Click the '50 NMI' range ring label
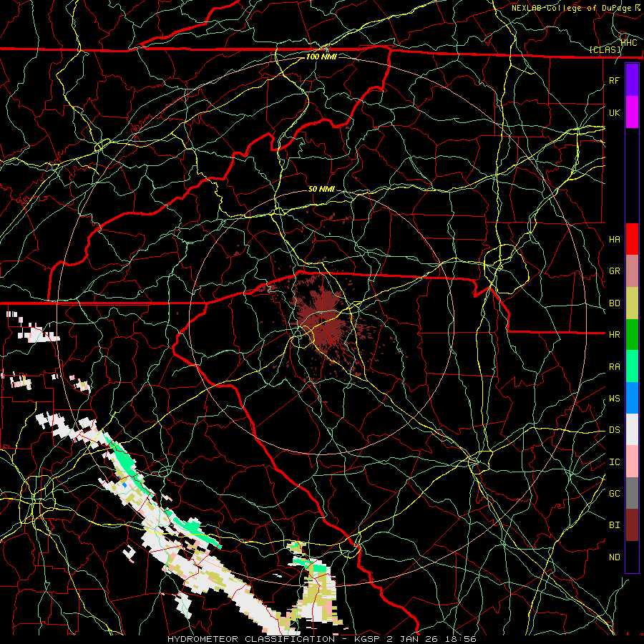Screen dimensions: 644x644 point(321,189)
